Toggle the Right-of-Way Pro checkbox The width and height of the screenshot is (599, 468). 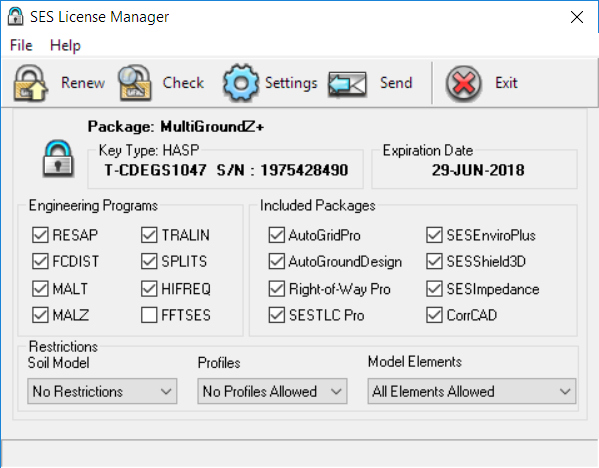pyautogui.click(x=277, y=289)
